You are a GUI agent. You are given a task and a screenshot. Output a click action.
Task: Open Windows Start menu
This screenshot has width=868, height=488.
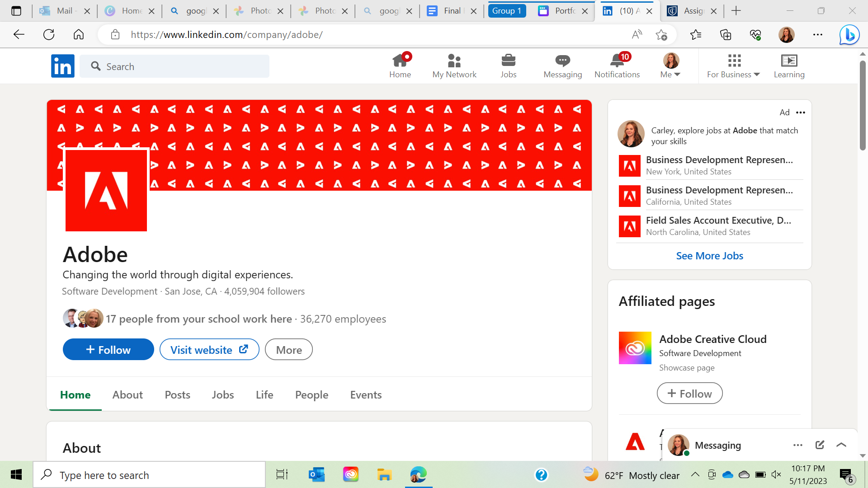(16, 474)
